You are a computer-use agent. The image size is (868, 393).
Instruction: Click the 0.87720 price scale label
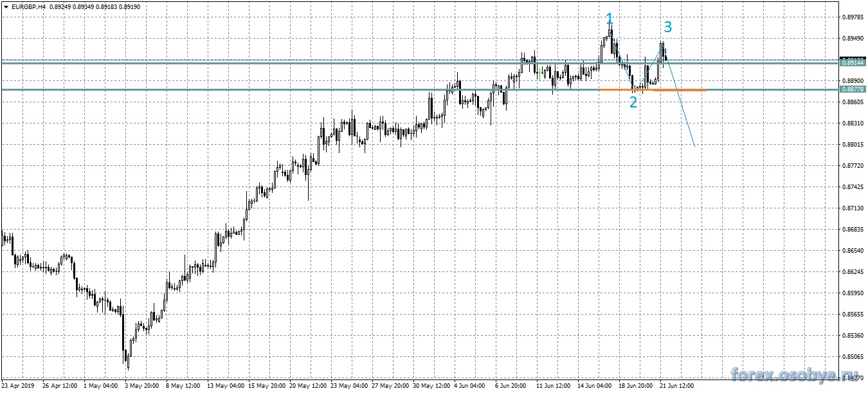[853, 166]
